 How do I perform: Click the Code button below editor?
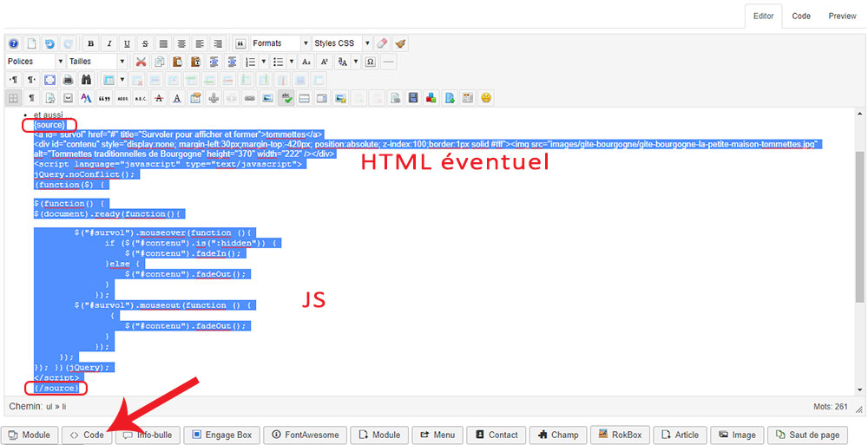(x=87, y=435)
